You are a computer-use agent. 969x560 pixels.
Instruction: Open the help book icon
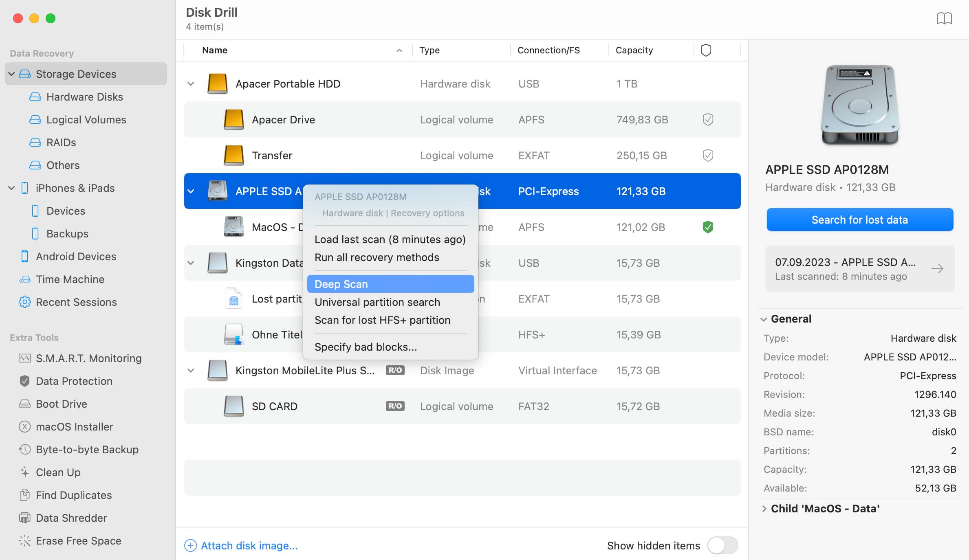[x=944, y=18]
